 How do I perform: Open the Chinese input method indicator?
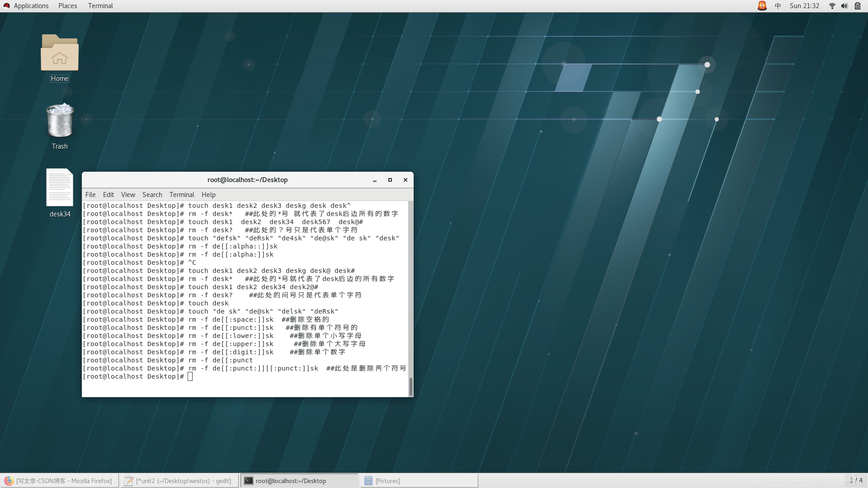[778, 6]
